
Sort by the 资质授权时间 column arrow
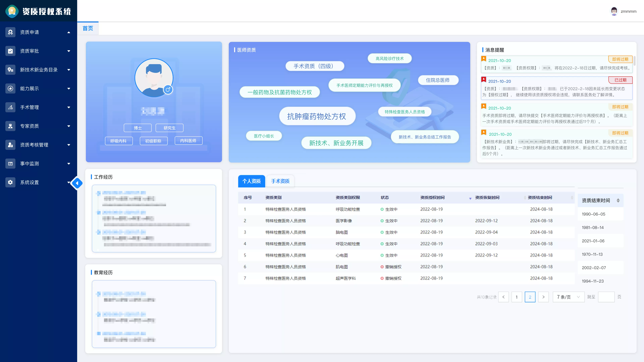point(470,198)
